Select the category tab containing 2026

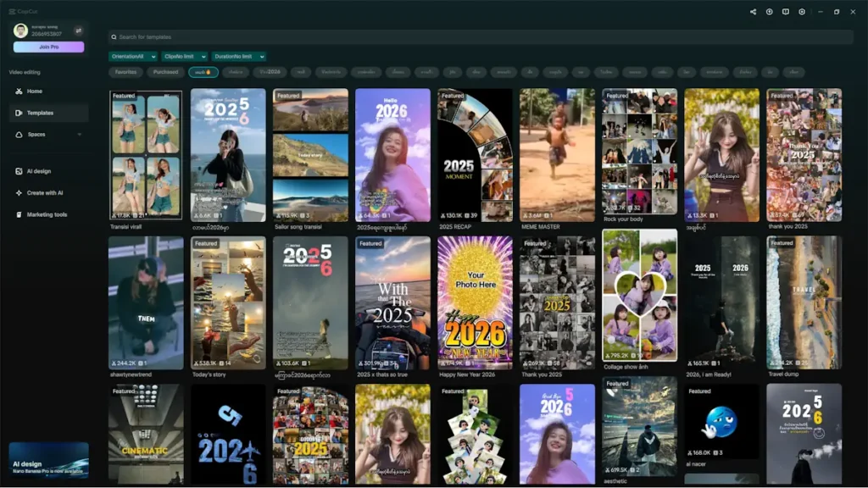pos(270,72)
